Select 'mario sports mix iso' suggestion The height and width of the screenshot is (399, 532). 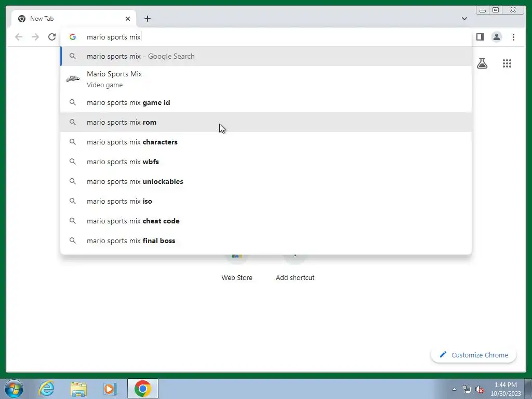click(x=266, y=201)
